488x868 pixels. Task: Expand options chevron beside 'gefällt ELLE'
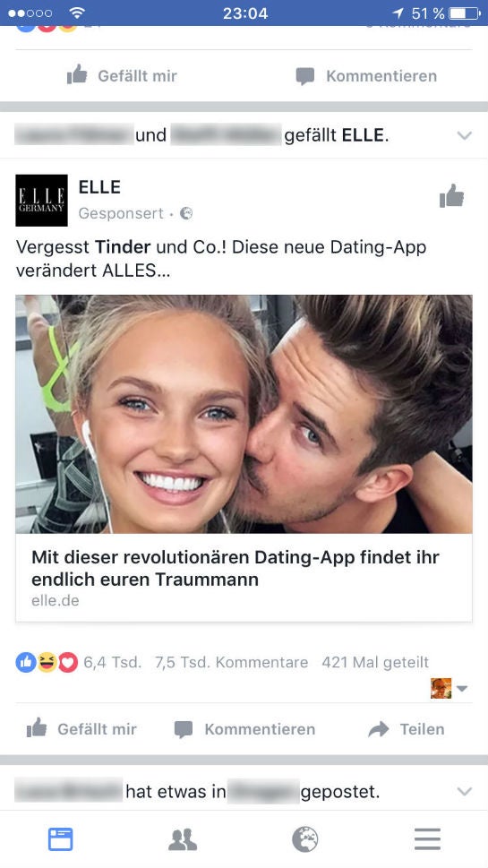point(465,135)
